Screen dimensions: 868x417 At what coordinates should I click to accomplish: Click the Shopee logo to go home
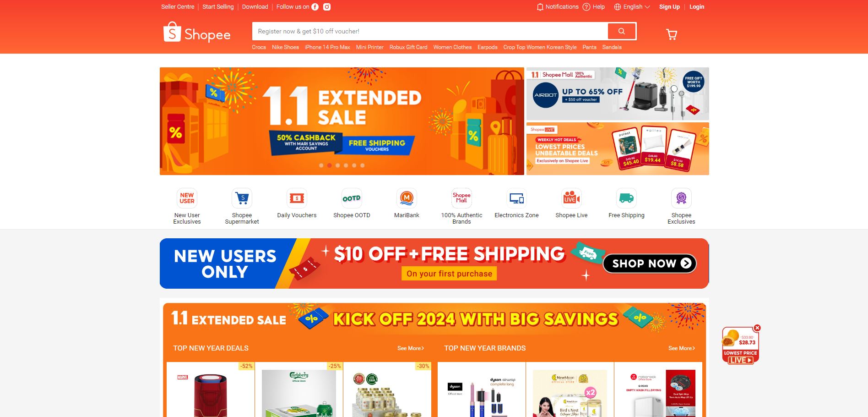[197, 33]
